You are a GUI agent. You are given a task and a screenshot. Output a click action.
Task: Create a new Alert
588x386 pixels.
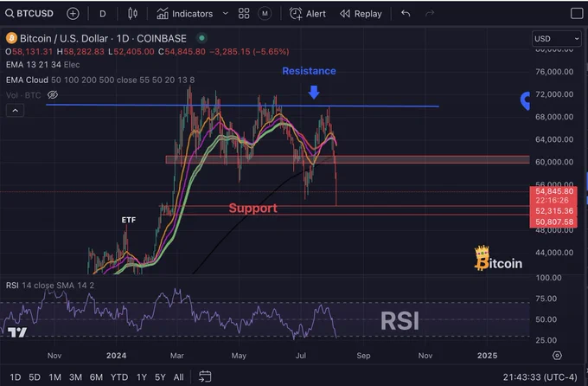(308, 14)
